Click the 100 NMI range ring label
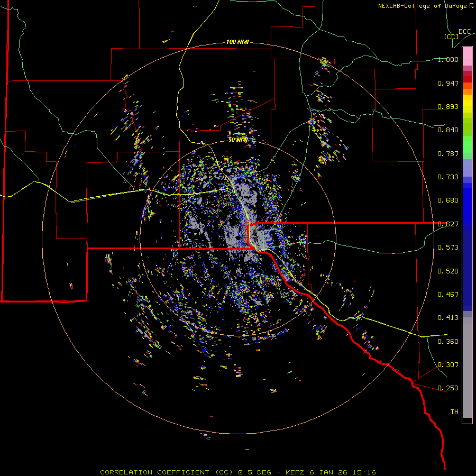This screenshot has width=476, height=476. [x=237, y=42]
